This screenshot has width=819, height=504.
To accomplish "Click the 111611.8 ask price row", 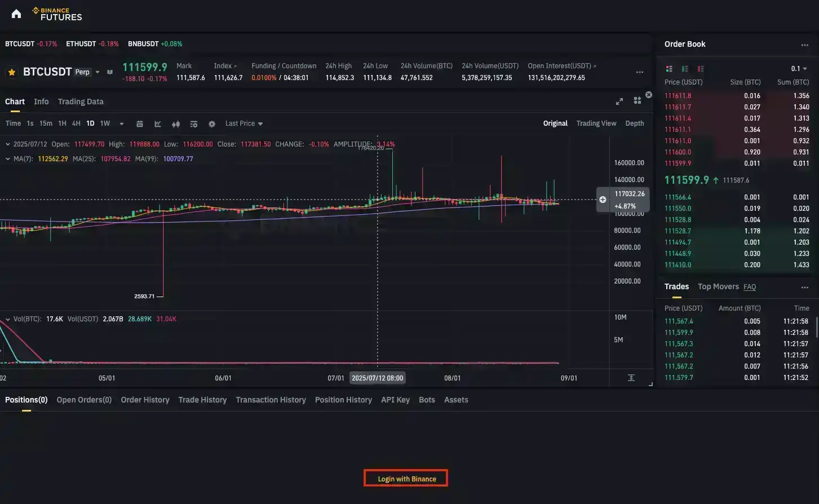I will click(737, 96).
